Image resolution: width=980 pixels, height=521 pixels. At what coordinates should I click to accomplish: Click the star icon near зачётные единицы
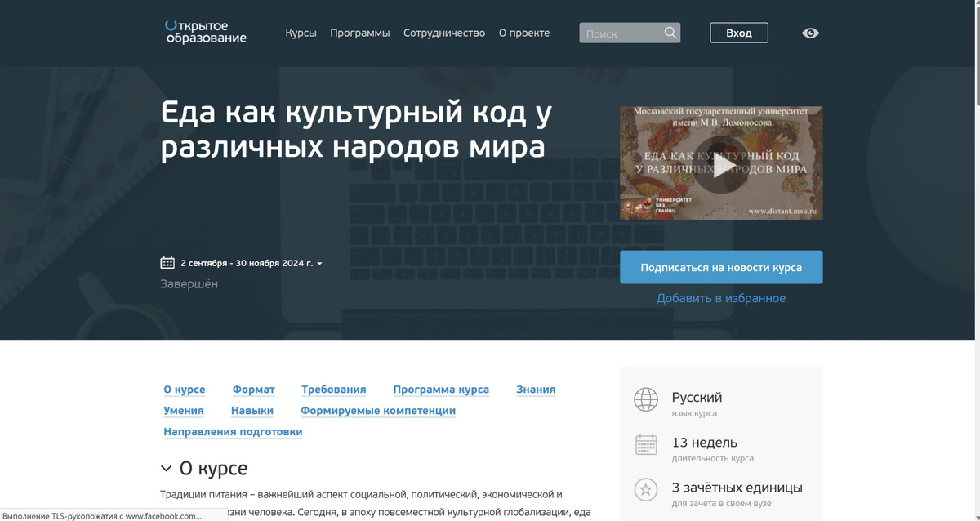click(x=646, y=490)
